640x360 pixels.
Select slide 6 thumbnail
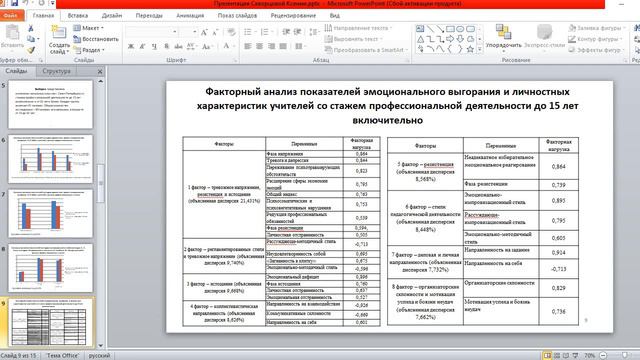click(x=51, y=159)
